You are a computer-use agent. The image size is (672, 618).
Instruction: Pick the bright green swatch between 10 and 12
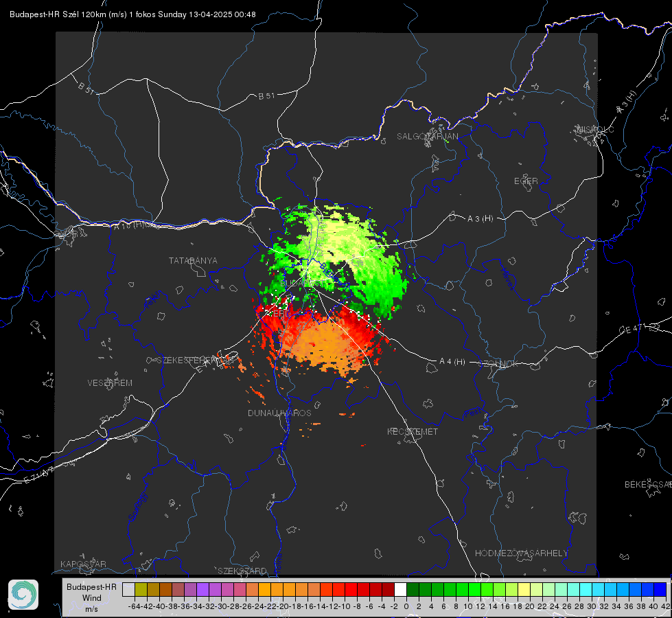(474, 589)
